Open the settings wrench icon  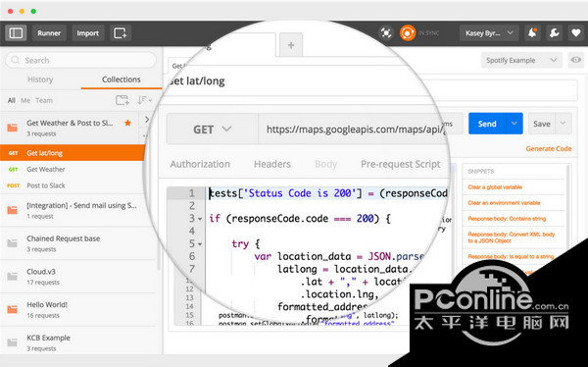pyautogui.click(x=555, y=33)
